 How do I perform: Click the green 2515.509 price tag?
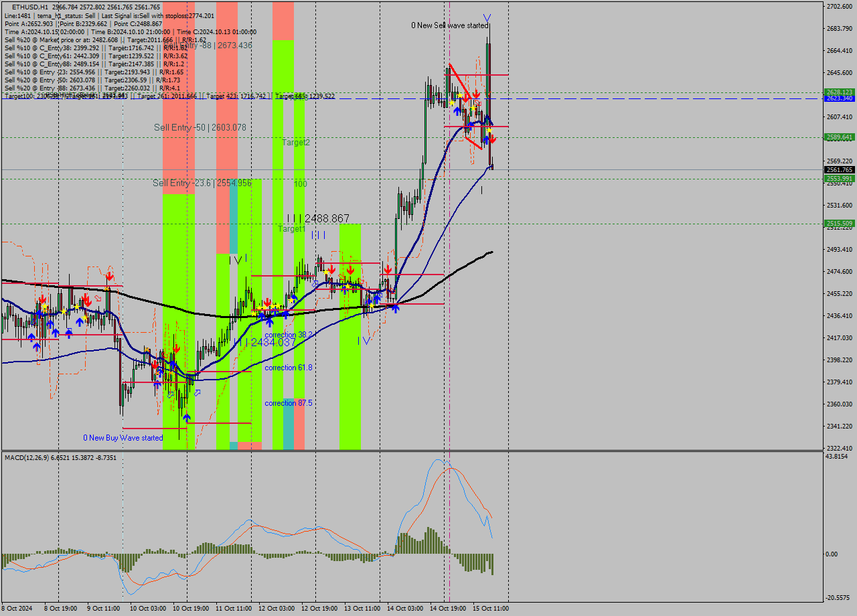(840, 224)
